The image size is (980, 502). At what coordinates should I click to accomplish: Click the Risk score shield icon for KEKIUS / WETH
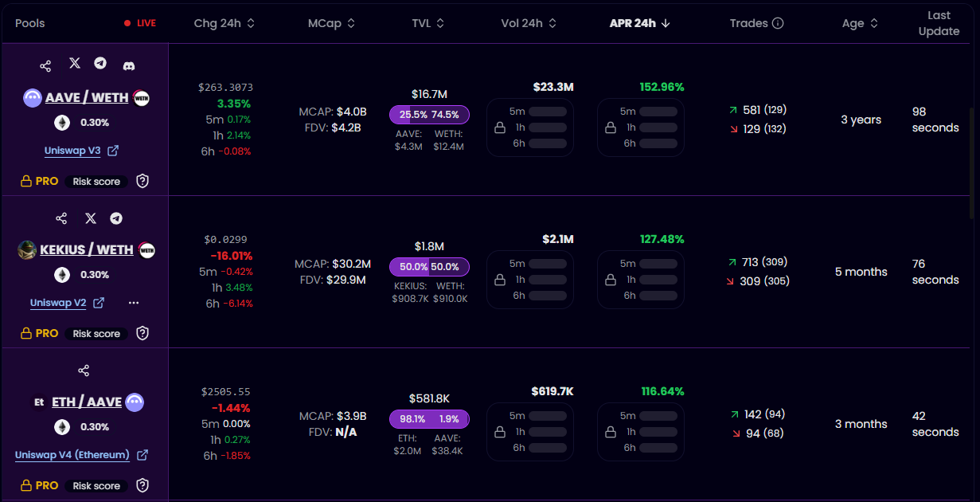143,333
